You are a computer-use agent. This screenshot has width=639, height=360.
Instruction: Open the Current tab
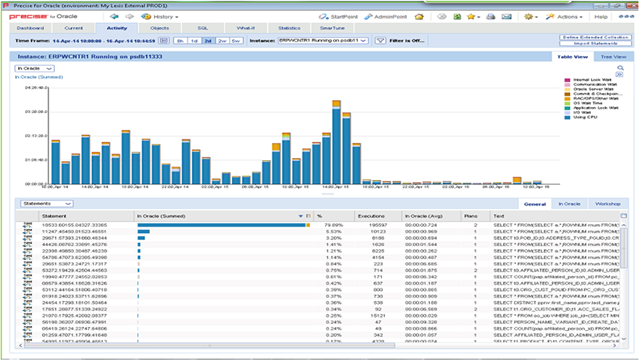click(x=74, y=28)
